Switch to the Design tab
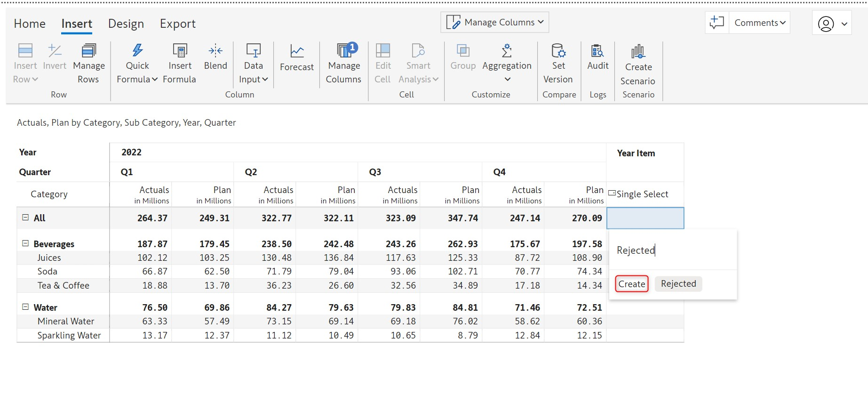The width and height of the screenshot is (868, 395). [x=126, y=24]
